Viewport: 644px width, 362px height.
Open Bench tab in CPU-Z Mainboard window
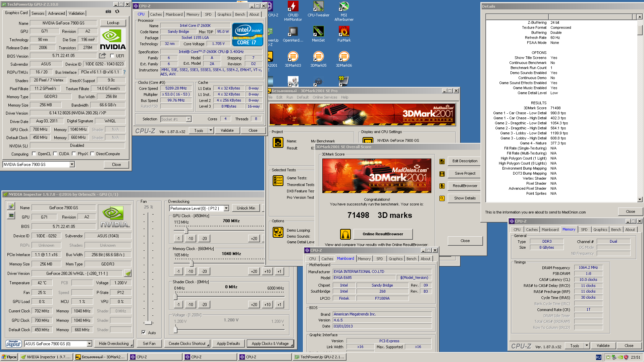pyautogui.click(x=411, y=259)
